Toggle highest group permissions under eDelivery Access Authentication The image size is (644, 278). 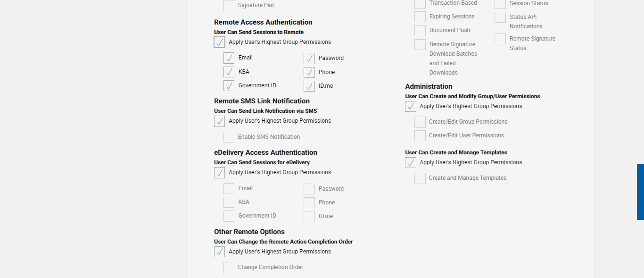point(220,173)
